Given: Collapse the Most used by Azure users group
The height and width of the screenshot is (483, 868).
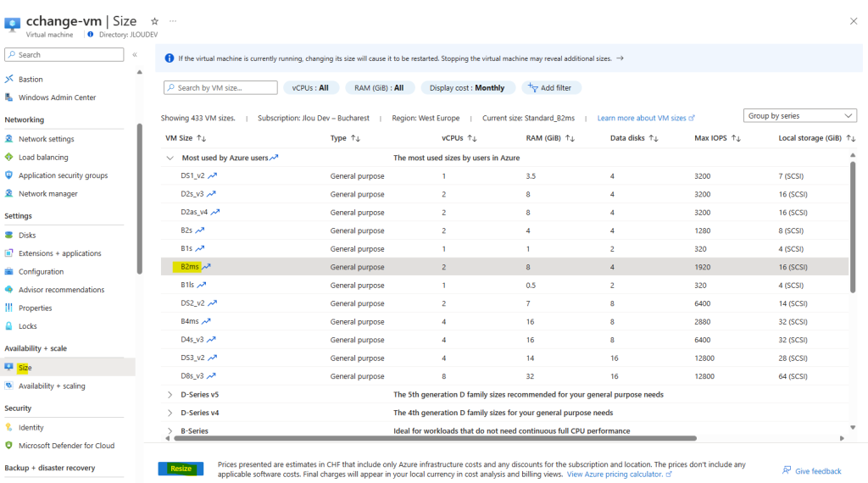Looking at the screenshot, I should (x=170, y=158).
